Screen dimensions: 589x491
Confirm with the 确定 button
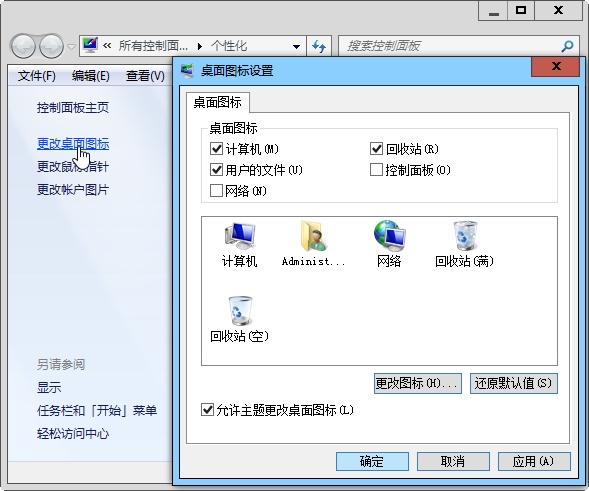[x=372, y=461]
